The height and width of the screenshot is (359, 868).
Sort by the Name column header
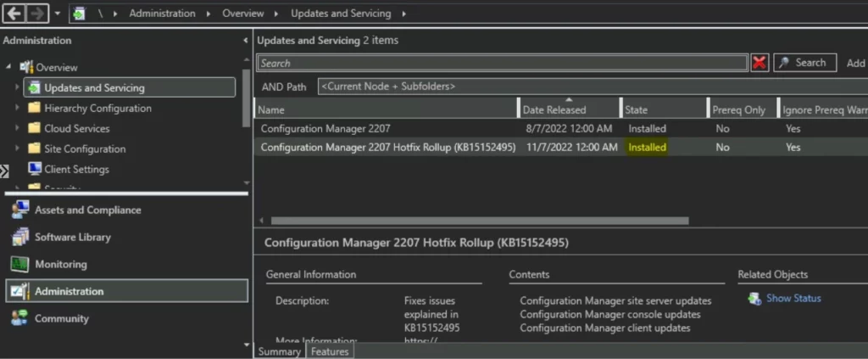[x=387, y=110]
